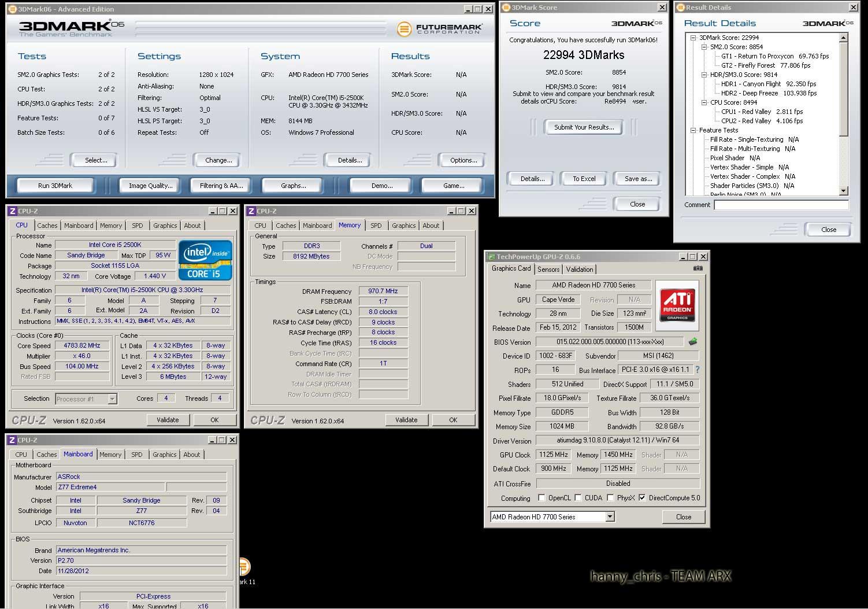868x609 pixels.
Task: Click the GPU Clock 1125 MHz field
Action: (x=554, y=455)
